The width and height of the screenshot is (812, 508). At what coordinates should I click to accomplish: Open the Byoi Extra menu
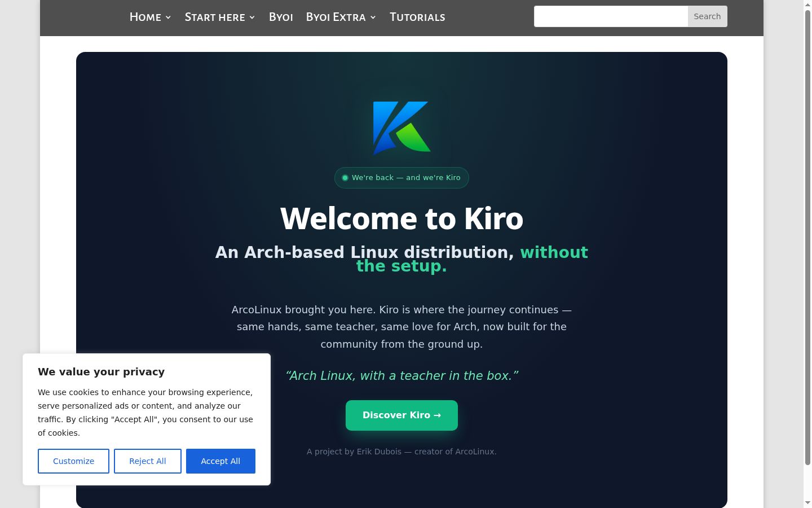(336, 17)
